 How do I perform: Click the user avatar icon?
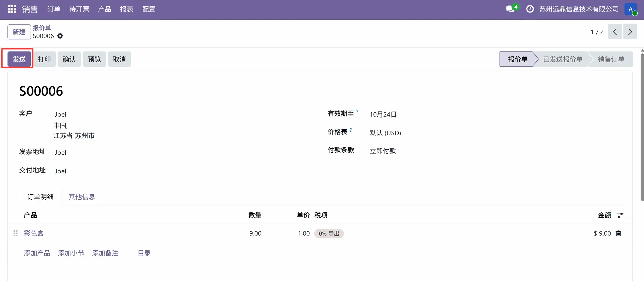[x=630, y=9]
